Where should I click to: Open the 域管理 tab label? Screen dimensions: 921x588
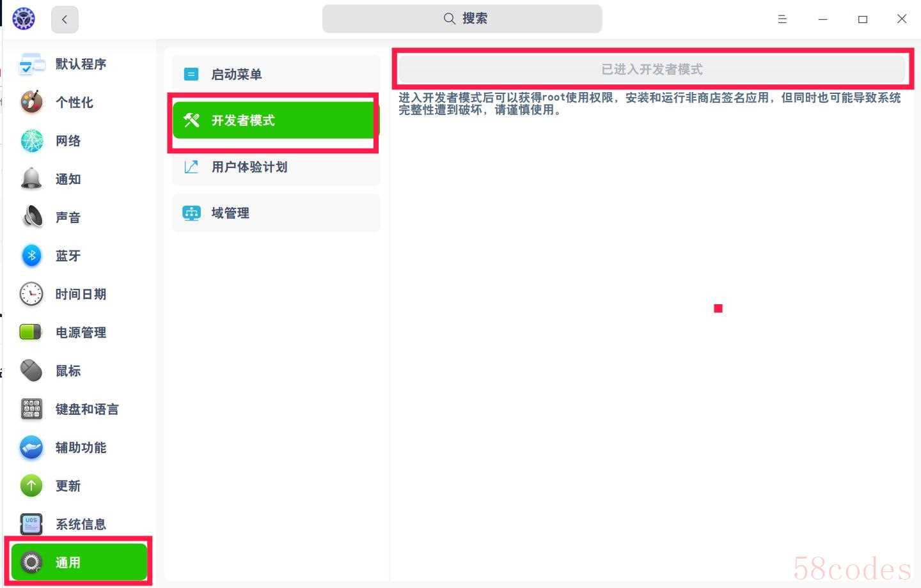(x=230, y=213)
